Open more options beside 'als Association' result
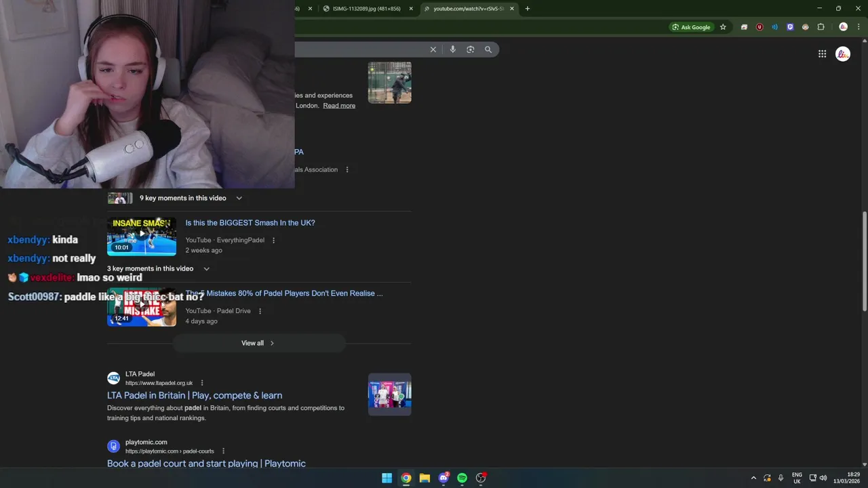 coord(347,169)
